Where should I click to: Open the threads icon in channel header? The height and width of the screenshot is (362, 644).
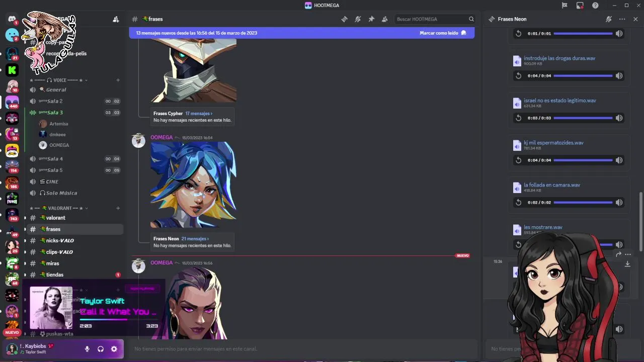(344, 19)
